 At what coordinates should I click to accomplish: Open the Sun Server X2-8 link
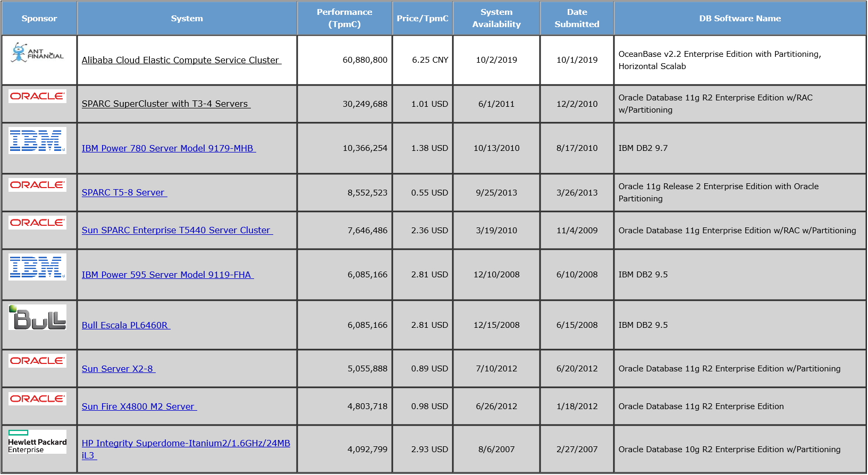(118, 369)
